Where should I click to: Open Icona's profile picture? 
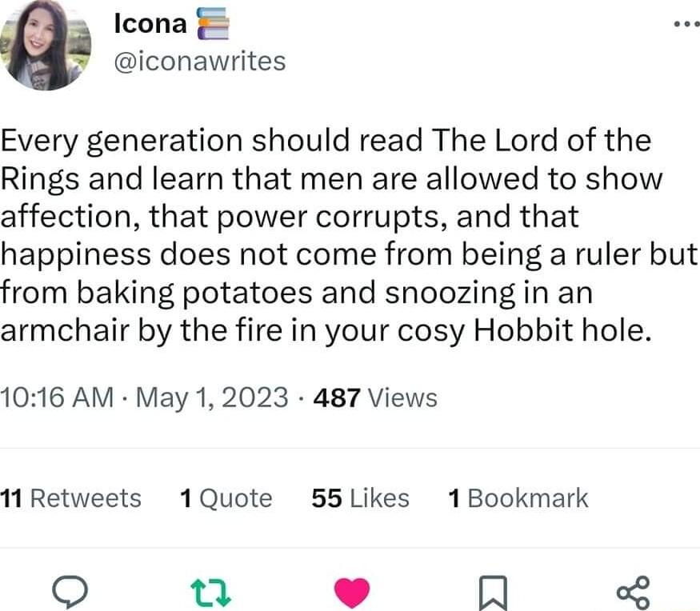pyautogui.click(x=46, y=46)
